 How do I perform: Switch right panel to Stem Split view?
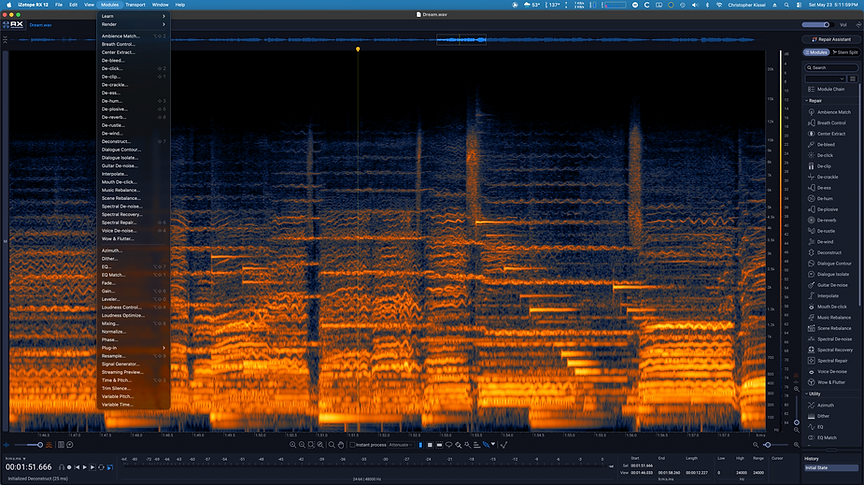[x=845, y=52]
